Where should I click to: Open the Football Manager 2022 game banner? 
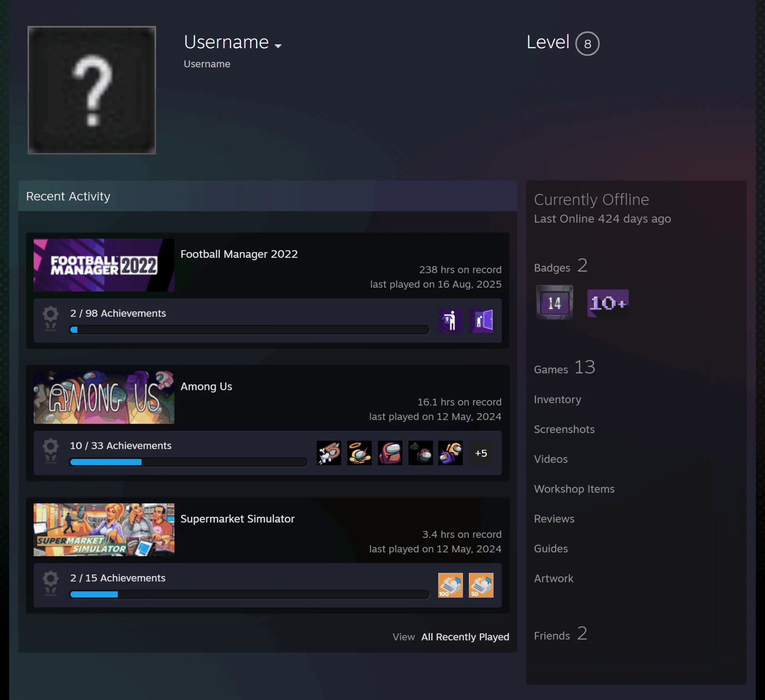(x=104, y=265)
